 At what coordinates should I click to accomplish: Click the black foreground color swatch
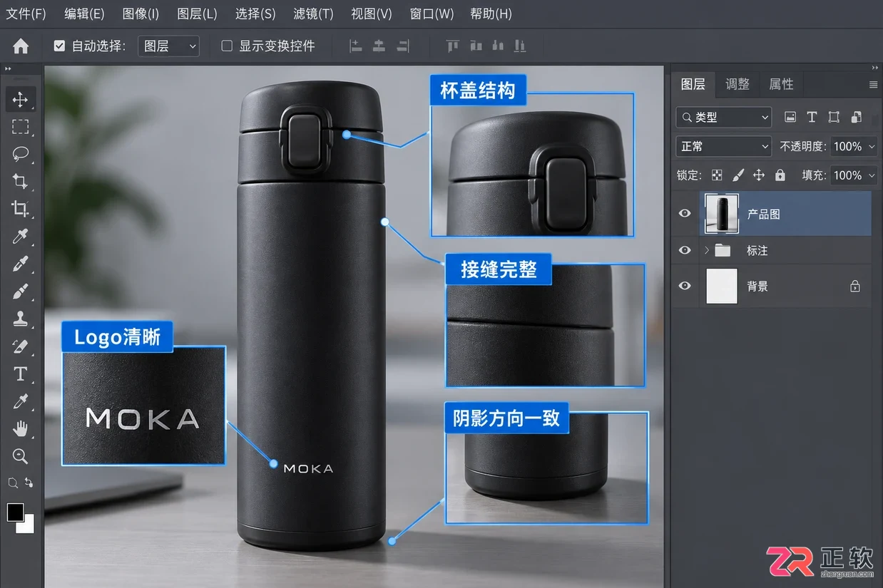14,511
